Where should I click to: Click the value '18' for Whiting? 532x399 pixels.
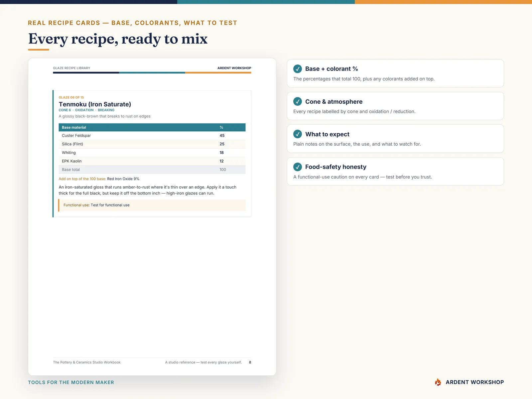[221, 153]
